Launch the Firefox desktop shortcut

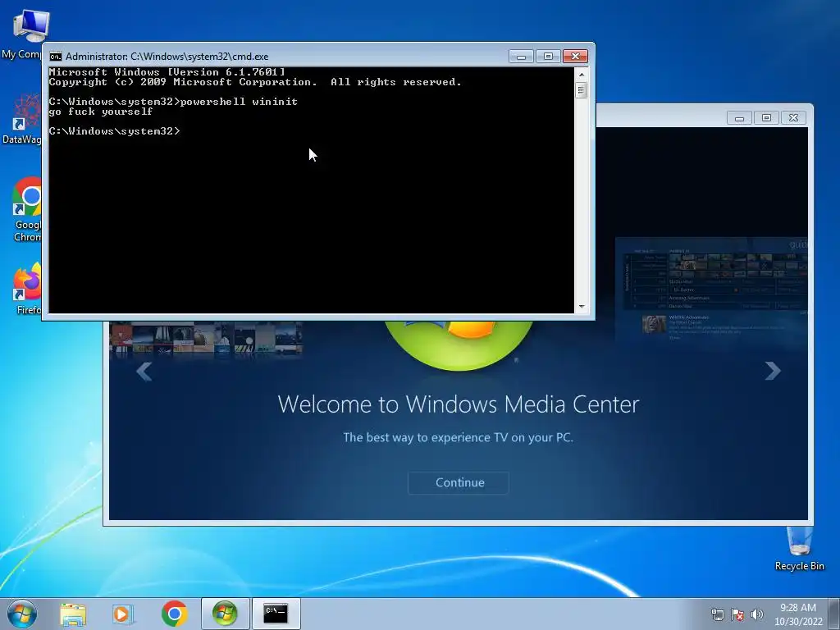[28, 288]
